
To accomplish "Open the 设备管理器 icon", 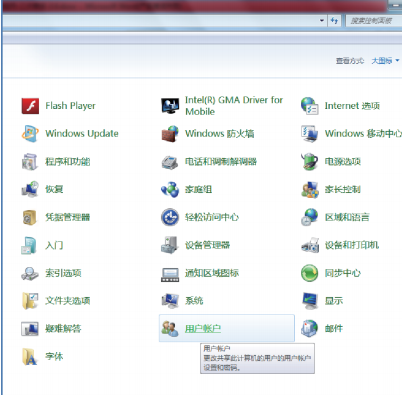I will 170,245.
